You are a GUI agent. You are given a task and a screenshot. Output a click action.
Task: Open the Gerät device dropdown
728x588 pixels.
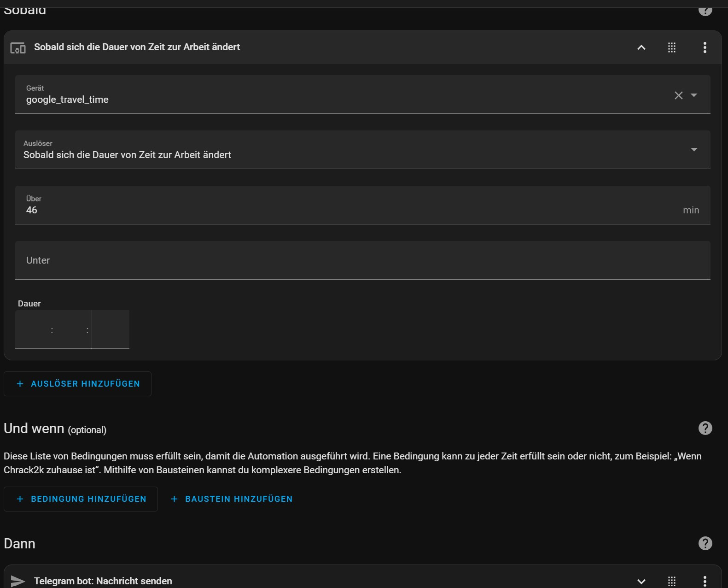point(694,95)
